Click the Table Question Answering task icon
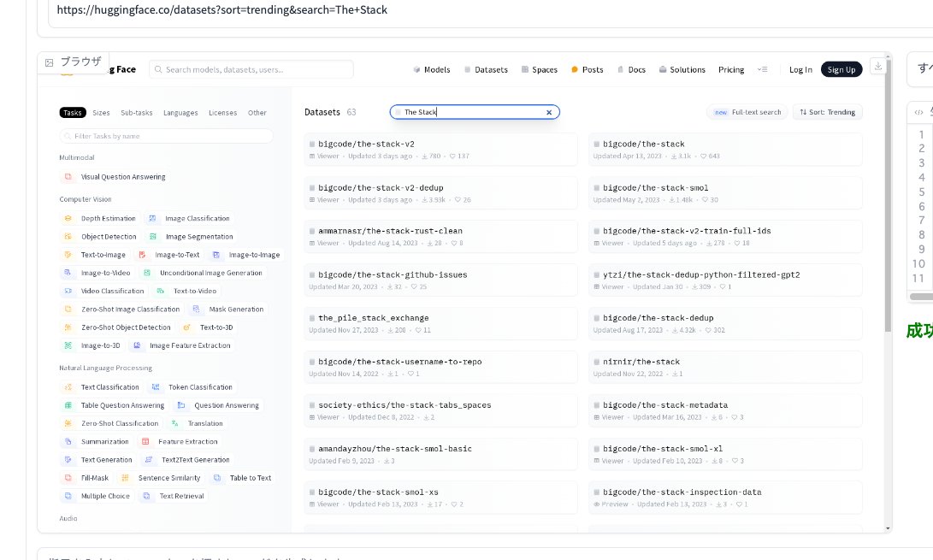 click(x=68, y=405)
